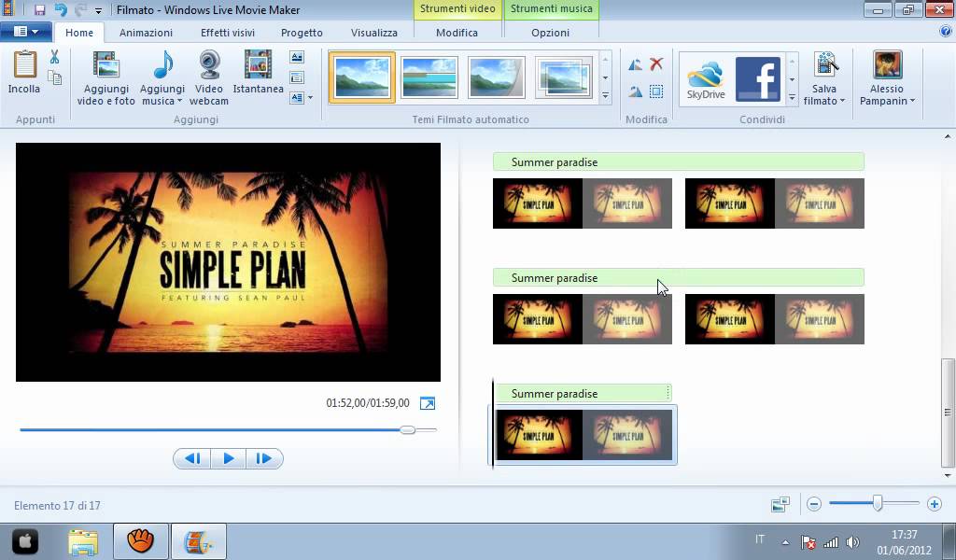Cut selection with the scissors icon
This screenshot has width=956, height=560.
click(55, 57)
